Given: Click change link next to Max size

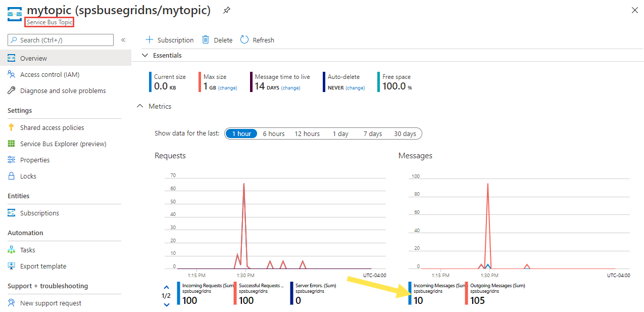Looking at the screenshot, I should [227, 88].
